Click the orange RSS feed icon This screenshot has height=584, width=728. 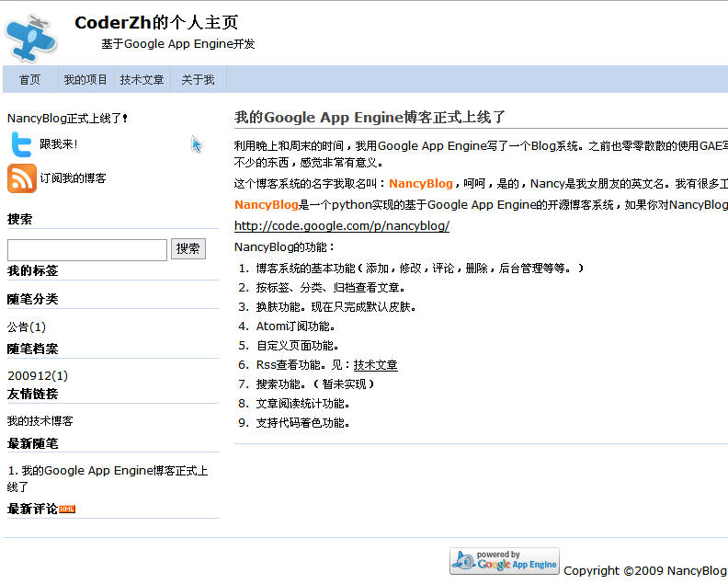(22, 178)
